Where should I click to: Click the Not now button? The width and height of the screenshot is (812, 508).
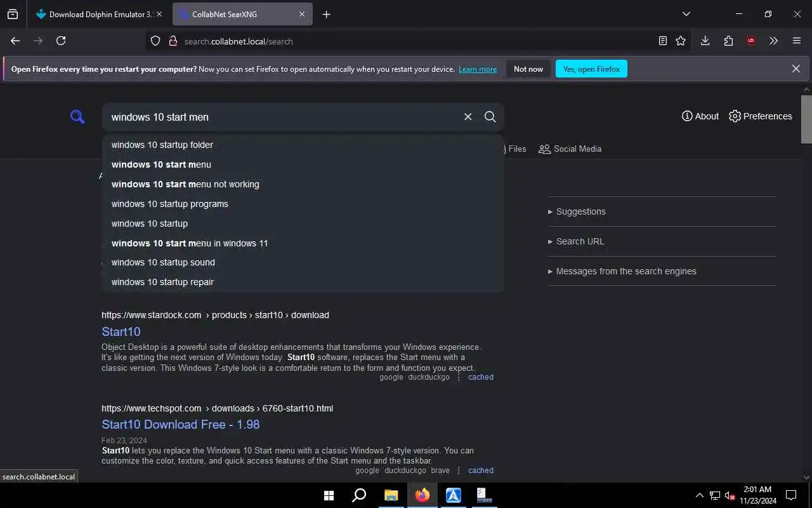pos(528,69)
